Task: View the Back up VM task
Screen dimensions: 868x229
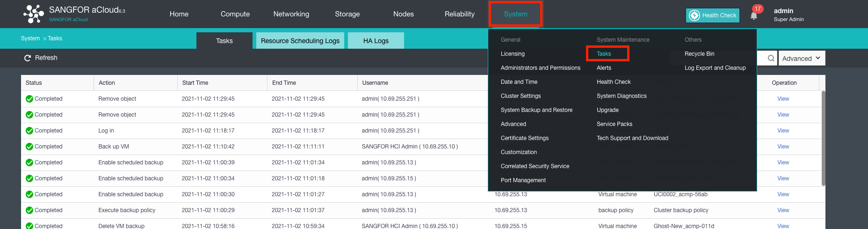Action: click(783, 147)
